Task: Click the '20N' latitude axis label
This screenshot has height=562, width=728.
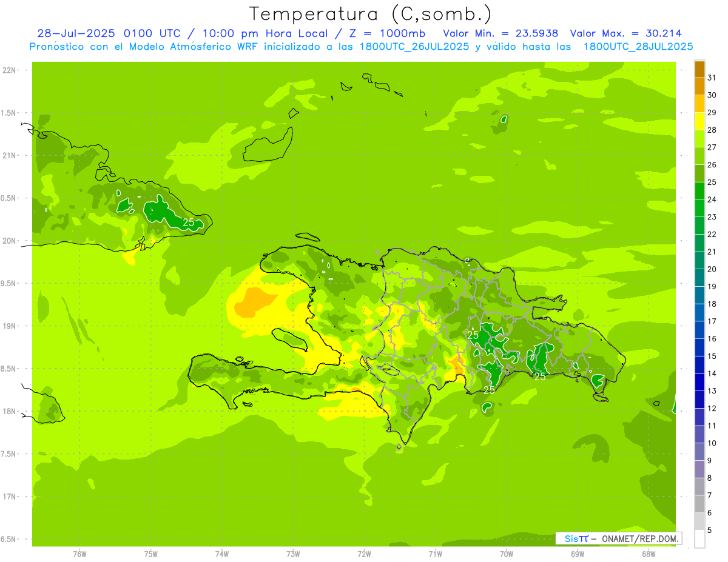Action: (10, 241)
